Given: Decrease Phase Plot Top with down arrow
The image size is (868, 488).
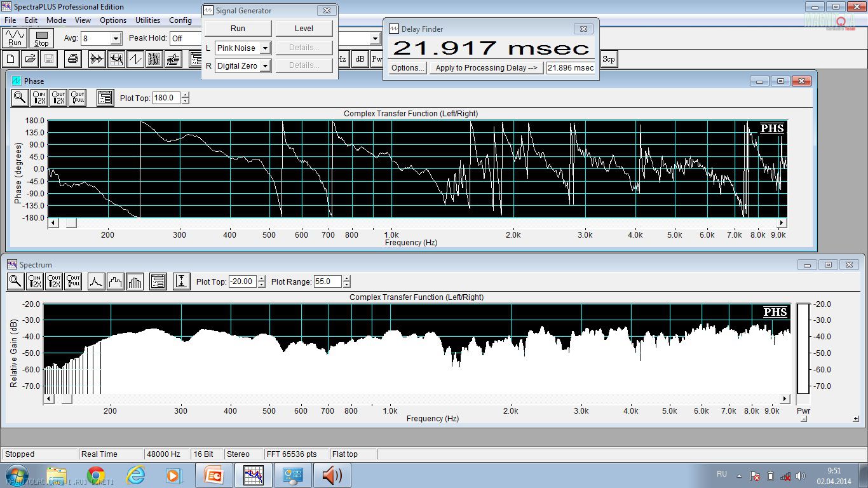Looking at the screenshot, I should pyautogui.click(x=185, y=101).
